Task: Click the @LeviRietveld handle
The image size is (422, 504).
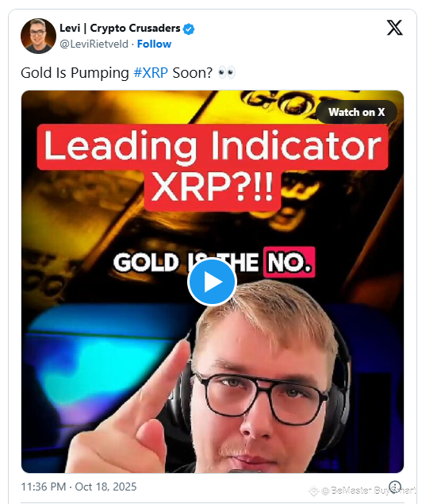Action: pos(94,44)
